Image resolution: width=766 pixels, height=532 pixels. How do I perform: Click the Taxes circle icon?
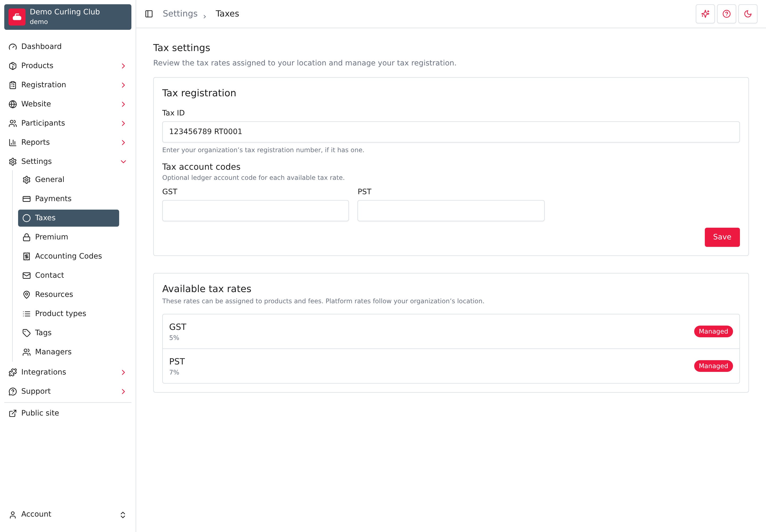coord(27,218)
